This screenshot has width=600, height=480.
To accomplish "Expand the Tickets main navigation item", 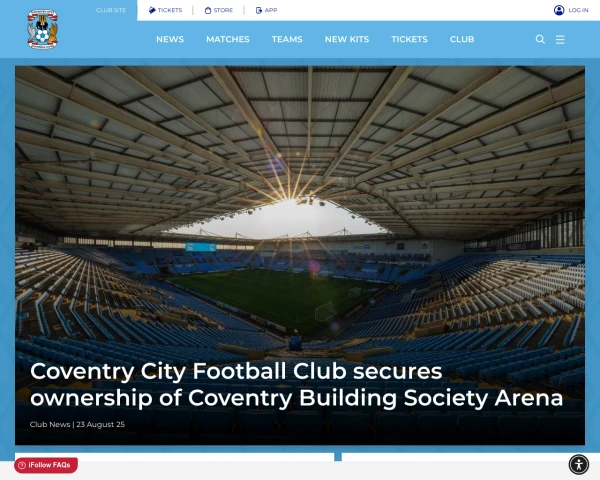I will pos(409,39).
